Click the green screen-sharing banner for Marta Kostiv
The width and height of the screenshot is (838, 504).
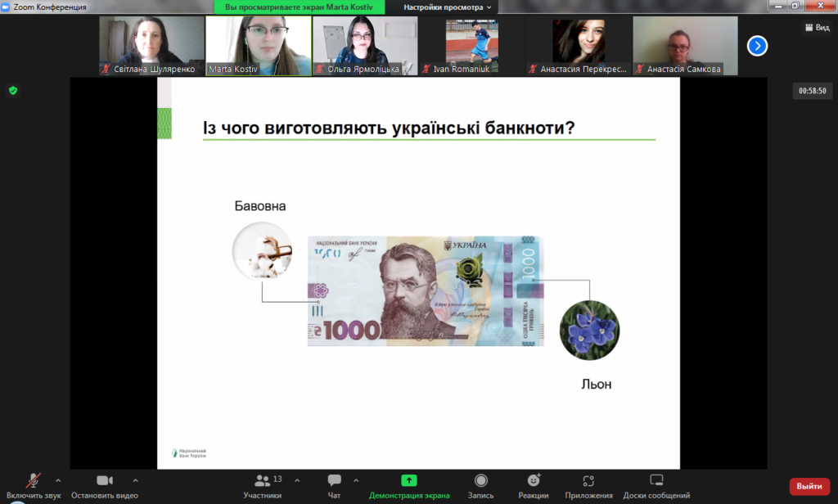(300, 7)
